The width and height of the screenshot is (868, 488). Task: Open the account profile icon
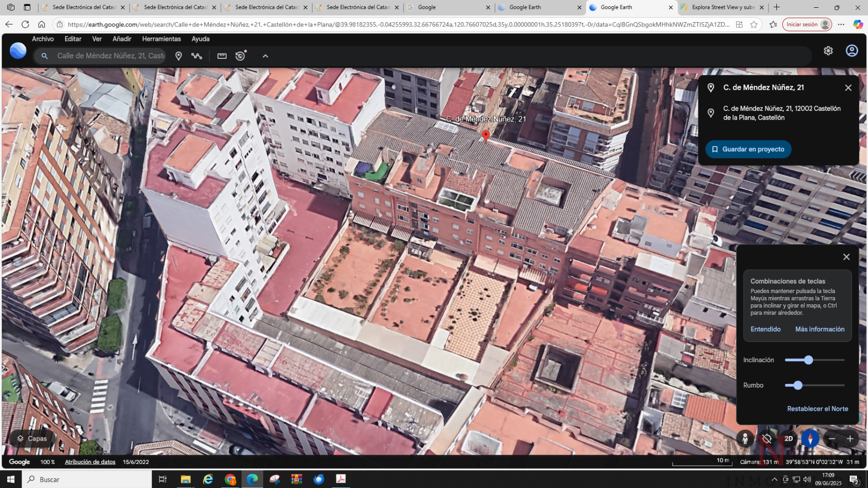852,51
